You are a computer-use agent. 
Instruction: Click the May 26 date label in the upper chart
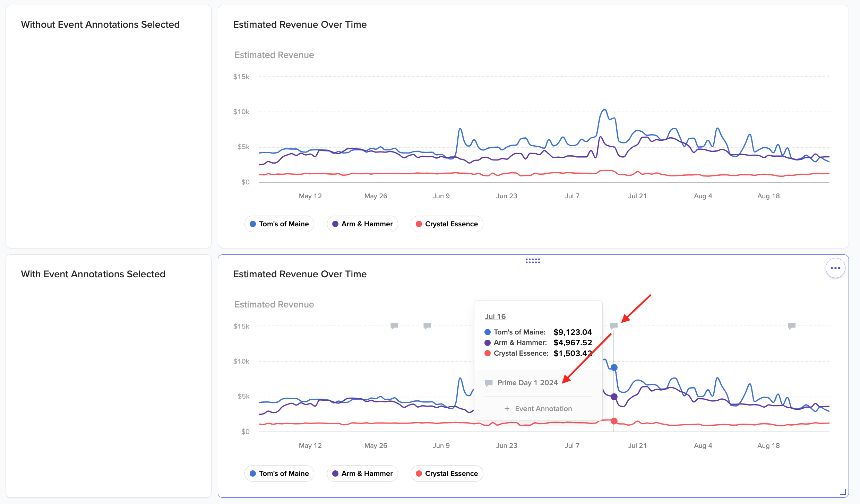coord(376,196)
